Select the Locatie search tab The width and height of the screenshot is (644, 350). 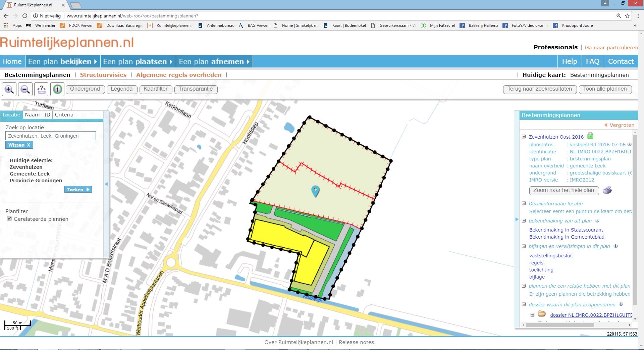(x=11, y=115)
